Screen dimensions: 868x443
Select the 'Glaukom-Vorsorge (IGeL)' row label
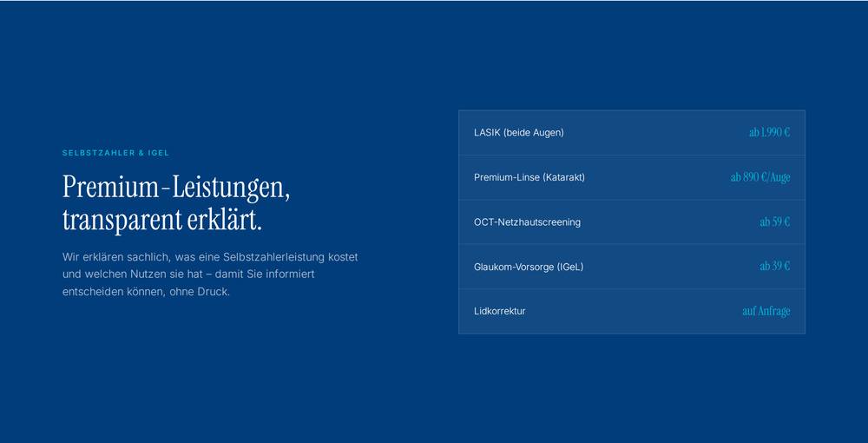(529, 267)
